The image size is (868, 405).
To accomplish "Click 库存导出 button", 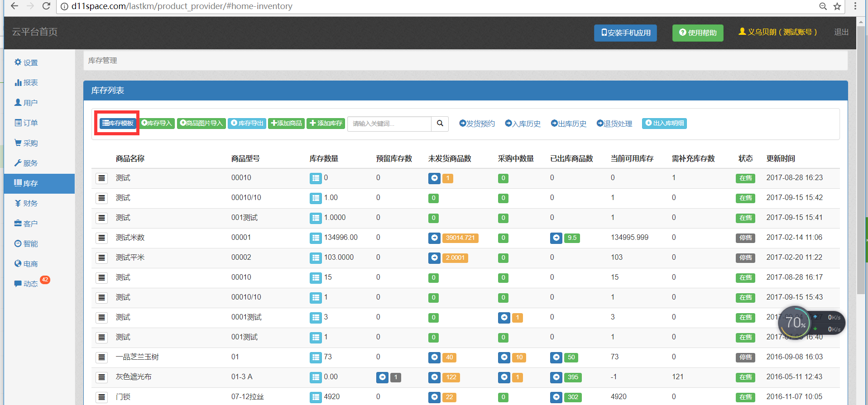I will click(x=247, y=123).
